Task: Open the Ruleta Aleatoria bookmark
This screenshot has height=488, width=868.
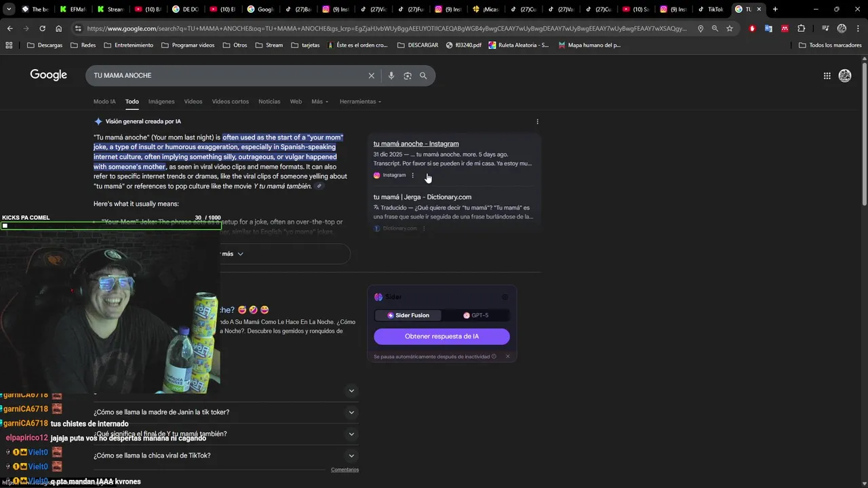Action: (x=519, y=45)
